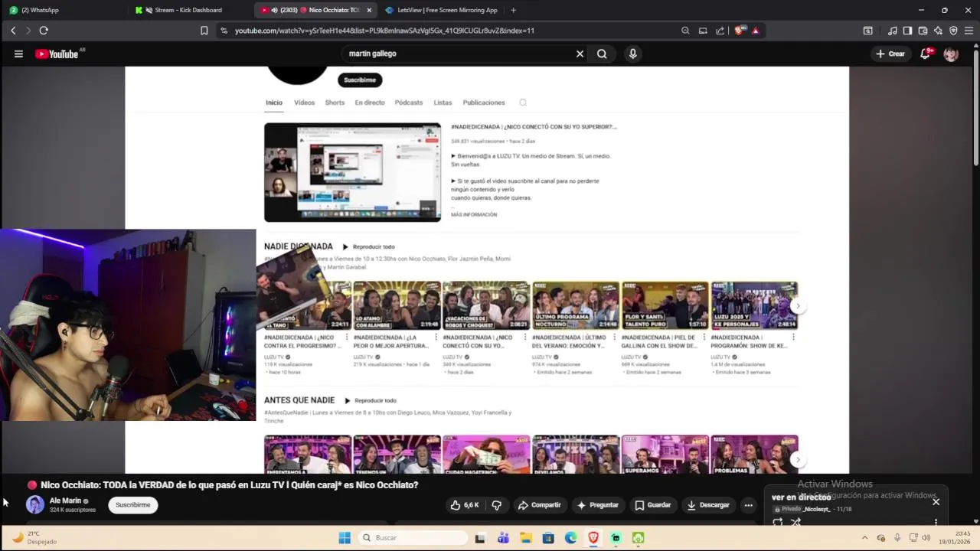Go to the YouTube home logo

pos(57,54)
